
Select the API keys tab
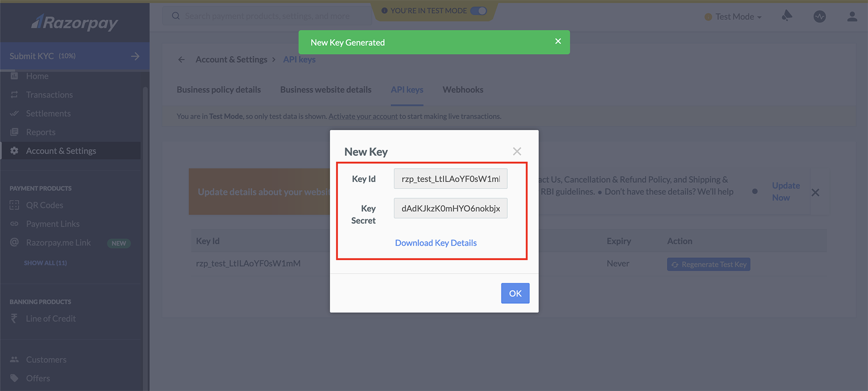pos(407,90)
